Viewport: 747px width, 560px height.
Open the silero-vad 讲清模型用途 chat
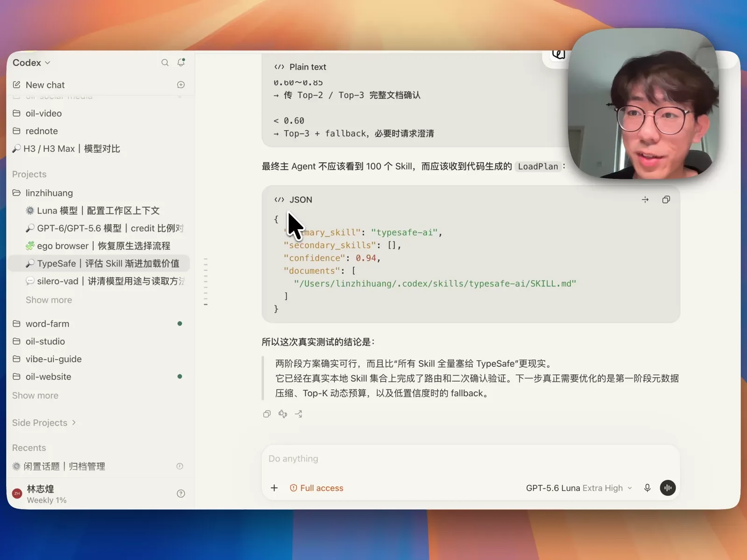[98, 281]
